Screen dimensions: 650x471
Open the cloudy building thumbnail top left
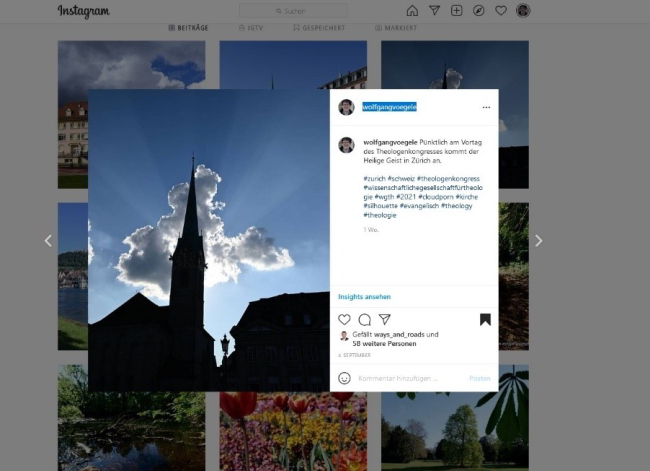(131, 65)
